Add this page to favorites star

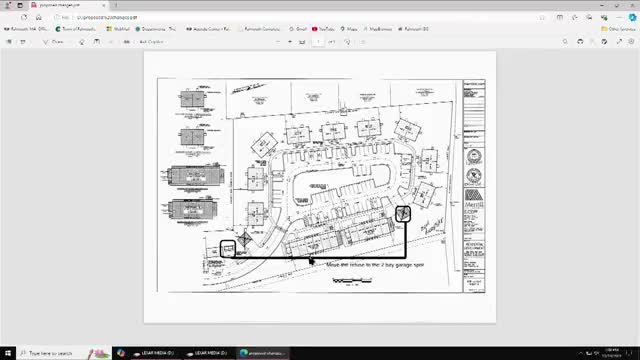pyautogui.click(x=542, y=18)
